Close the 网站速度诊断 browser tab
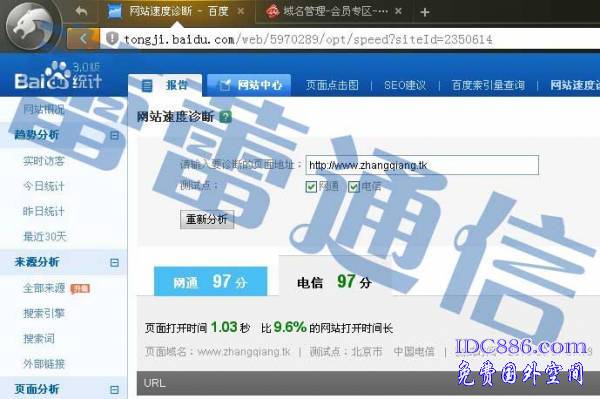Image resolution: width=600 pixels, height=399 pixels. [240, 11]
